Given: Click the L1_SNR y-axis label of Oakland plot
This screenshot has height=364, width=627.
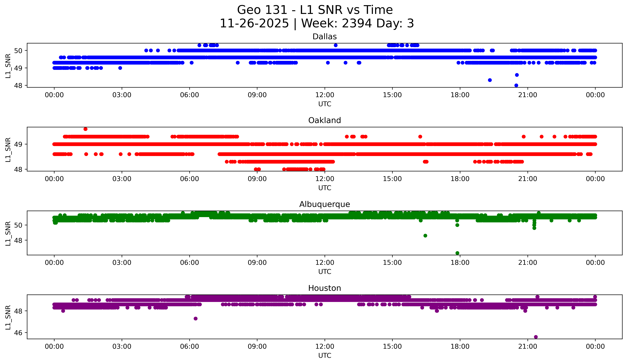Looking at the screenshot, I should (8, 150).
